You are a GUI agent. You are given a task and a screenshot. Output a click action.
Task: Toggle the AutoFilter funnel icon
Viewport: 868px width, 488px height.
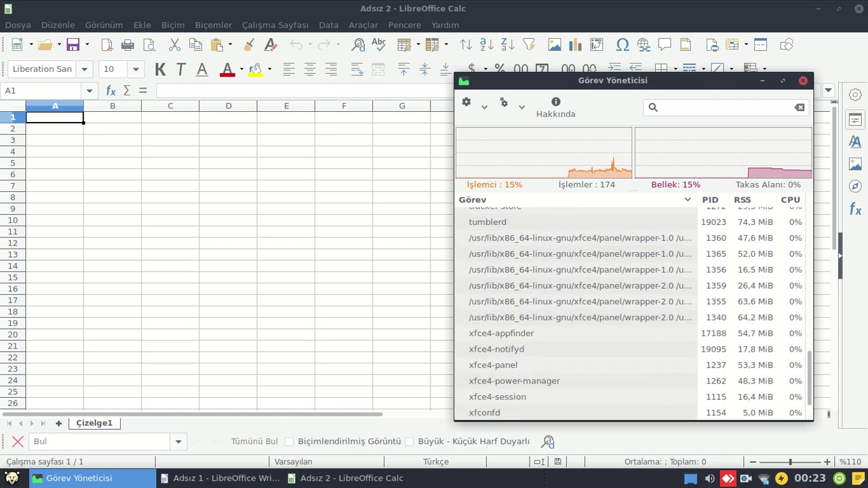(529, 45)
